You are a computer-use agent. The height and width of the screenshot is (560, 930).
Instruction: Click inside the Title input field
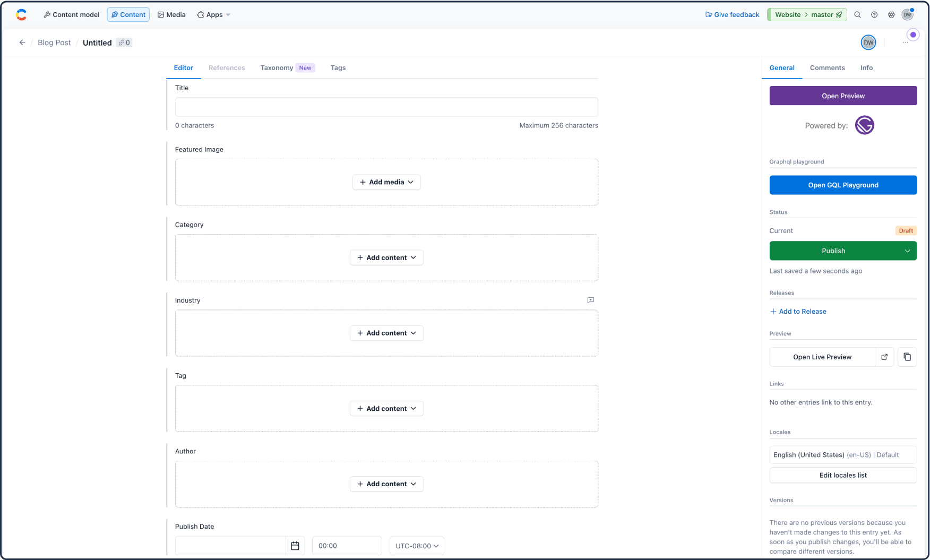(386, 107)
